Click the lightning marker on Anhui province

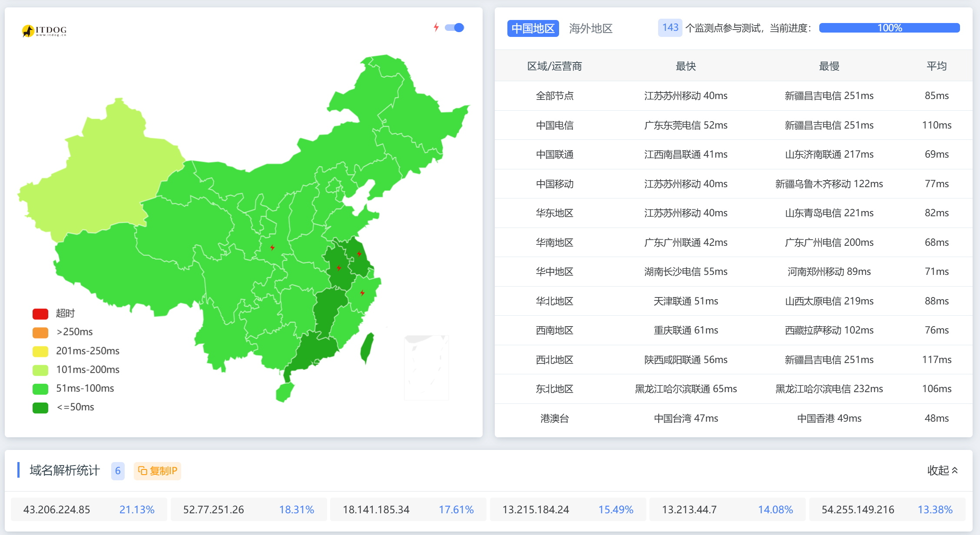339,267
